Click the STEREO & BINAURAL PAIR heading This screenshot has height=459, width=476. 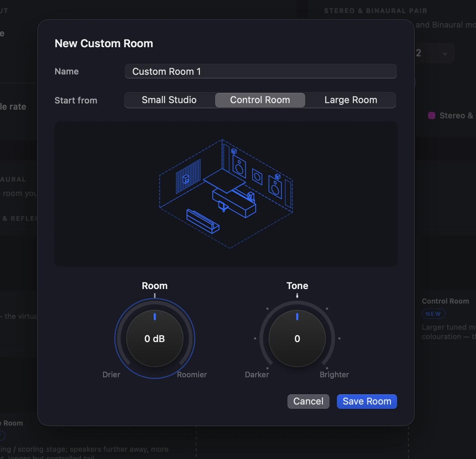(376, 11)
